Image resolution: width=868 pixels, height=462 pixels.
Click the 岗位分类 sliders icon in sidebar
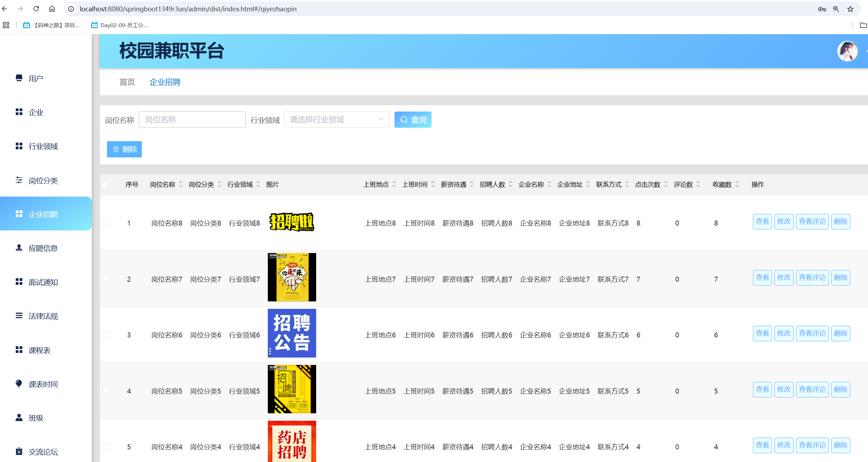click(19, 180)
